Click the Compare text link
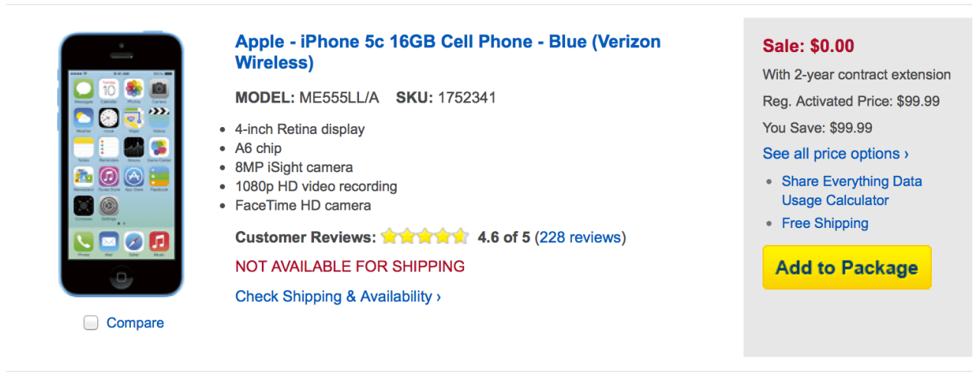The image size is (980, 381). pos(135,323)
